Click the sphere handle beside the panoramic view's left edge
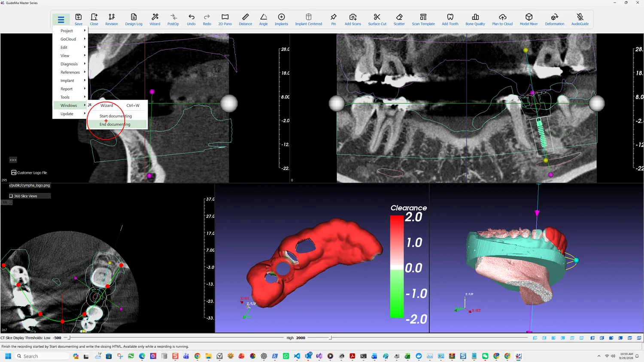The width and height of the screenshot is (644, 362). tap(337, 103)
